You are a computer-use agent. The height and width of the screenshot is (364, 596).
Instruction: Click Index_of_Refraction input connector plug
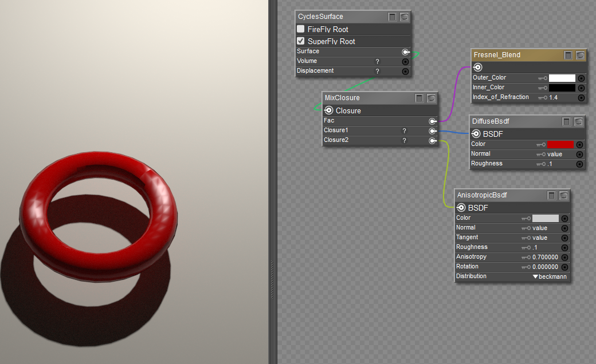tap(581, 98)
